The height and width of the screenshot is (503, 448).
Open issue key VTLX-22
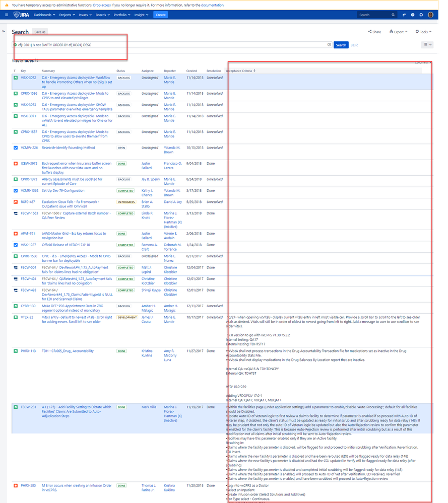tap(27, 317)
